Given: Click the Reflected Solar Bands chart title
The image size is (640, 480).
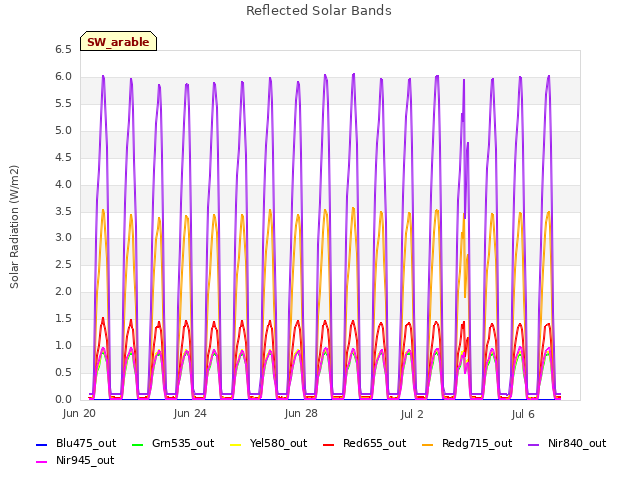Looking at the screenshot, I should (319, 11).
